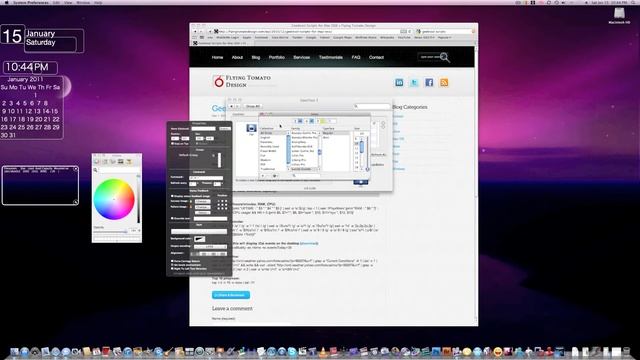Click the font and color button in Properties
This screenshot has width=640, height=360.
[200, 231]
